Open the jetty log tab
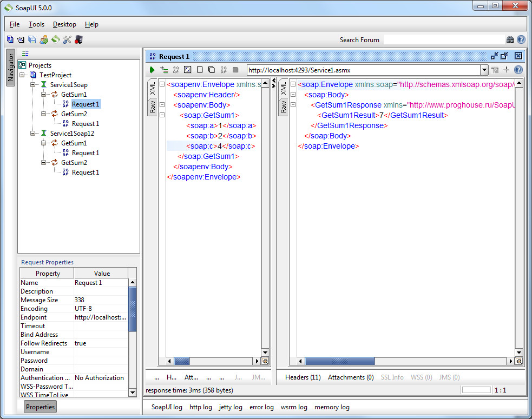Image resolution: width=532 pixels, height=419 pixels. tap(231, 407)
